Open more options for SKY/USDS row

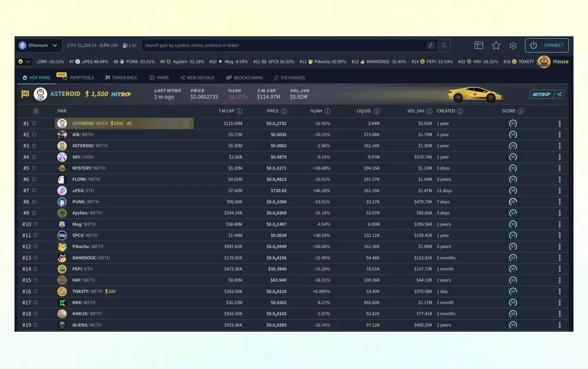560,157
